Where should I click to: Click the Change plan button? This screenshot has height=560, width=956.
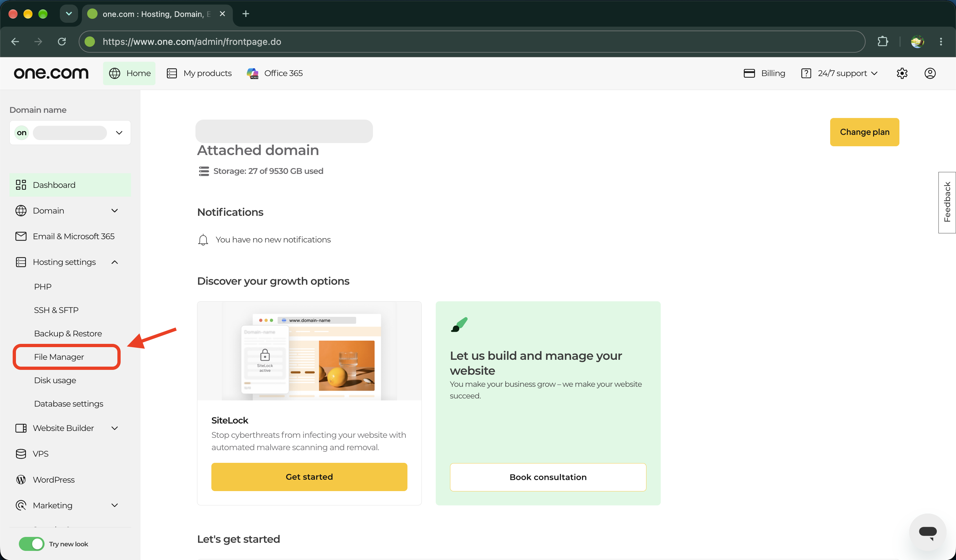(864, 132)
